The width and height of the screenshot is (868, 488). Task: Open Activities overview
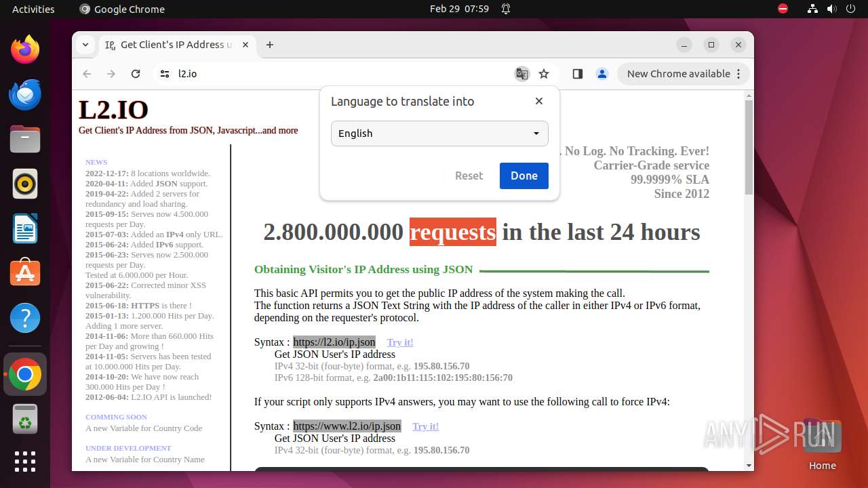click(33, 9)
